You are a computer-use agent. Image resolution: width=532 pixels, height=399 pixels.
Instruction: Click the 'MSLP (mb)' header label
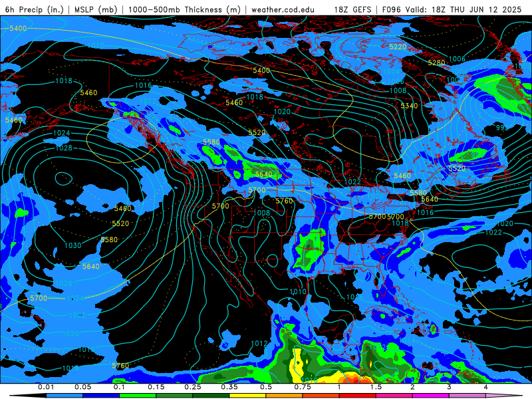[x=96, y=9]
